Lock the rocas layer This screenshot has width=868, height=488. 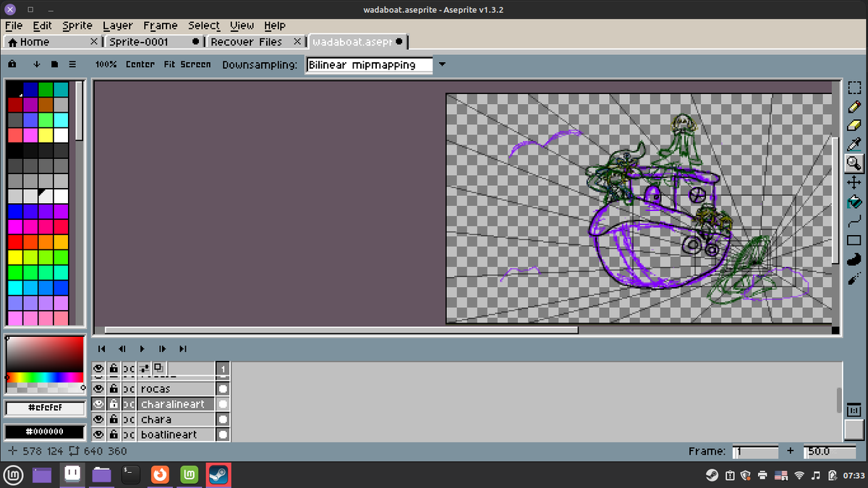(x=114, y=389)
